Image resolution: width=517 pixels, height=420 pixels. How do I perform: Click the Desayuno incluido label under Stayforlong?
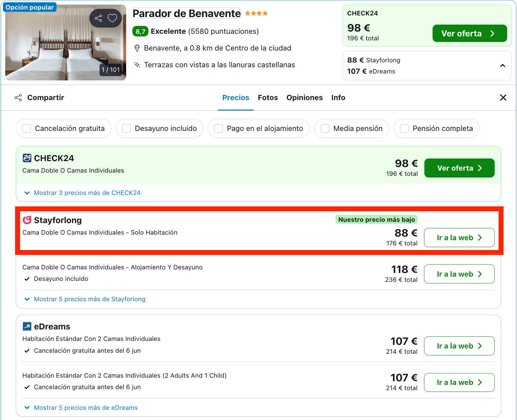pyautogui.click(x=61, y=279)
